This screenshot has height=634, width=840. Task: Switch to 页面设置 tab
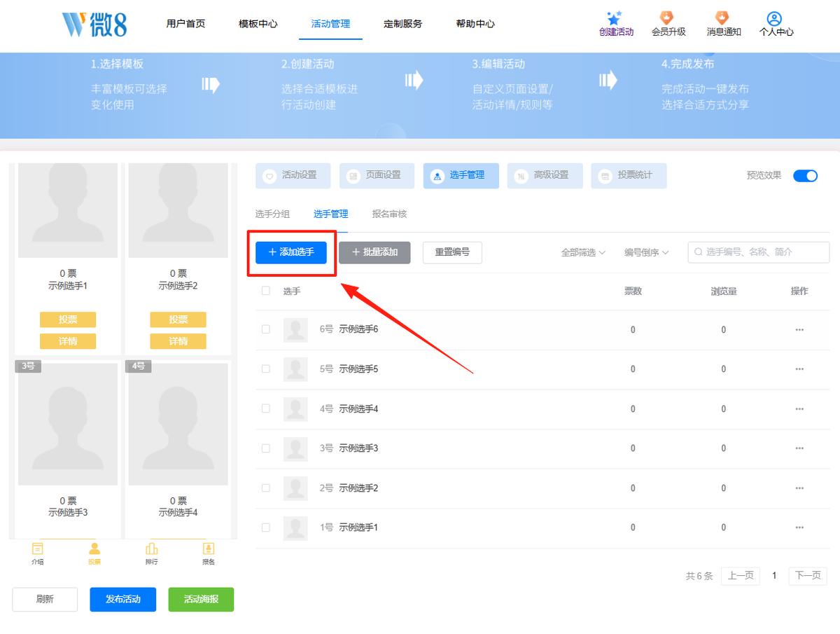coord(377,176)
